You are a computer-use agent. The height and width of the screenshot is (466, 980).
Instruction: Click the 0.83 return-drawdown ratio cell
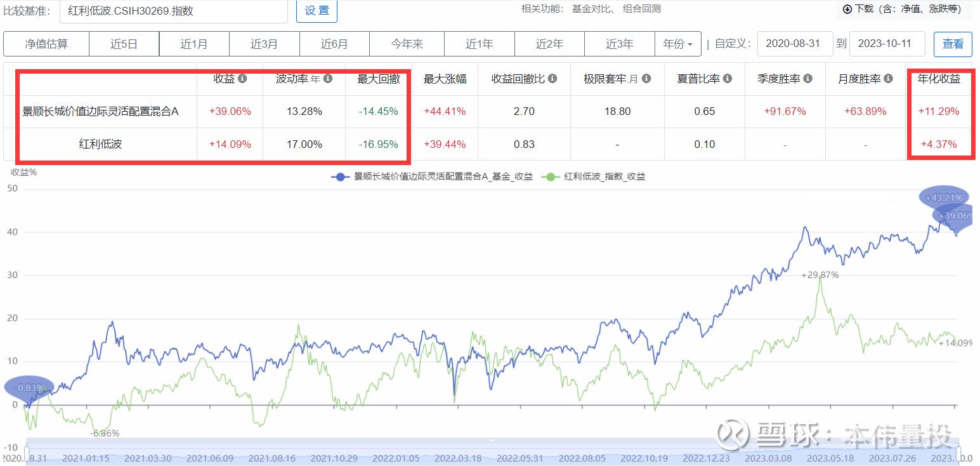click(524, 144)
